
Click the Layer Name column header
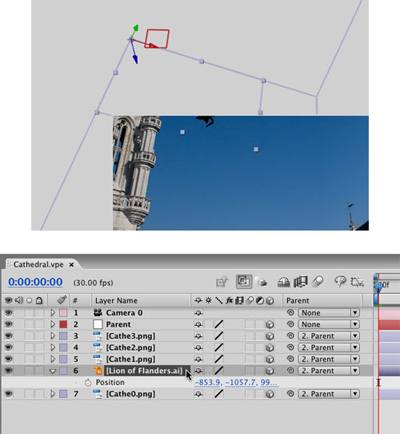pos(116,300)
